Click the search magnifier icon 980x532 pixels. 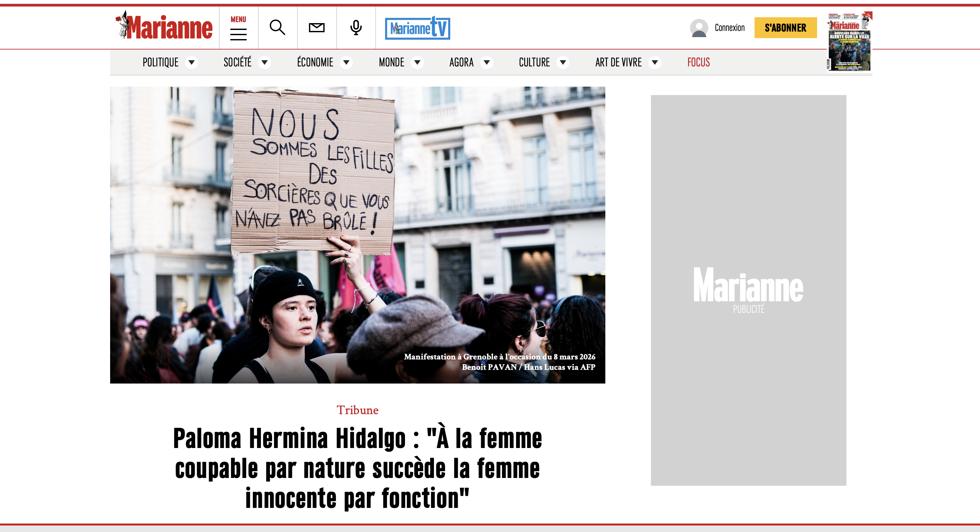click(277, 28)
